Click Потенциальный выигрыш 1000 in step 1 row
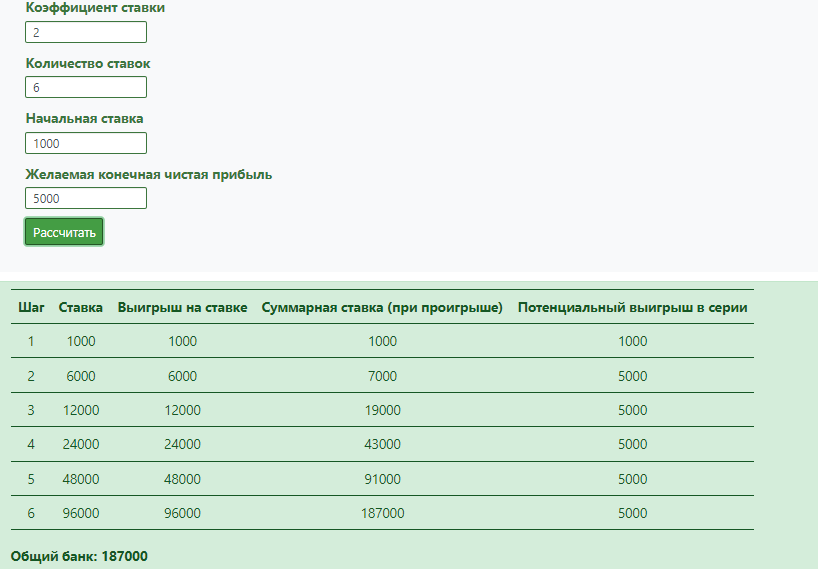The width and height of the screenshot is (818, 569). click(633, 341)
